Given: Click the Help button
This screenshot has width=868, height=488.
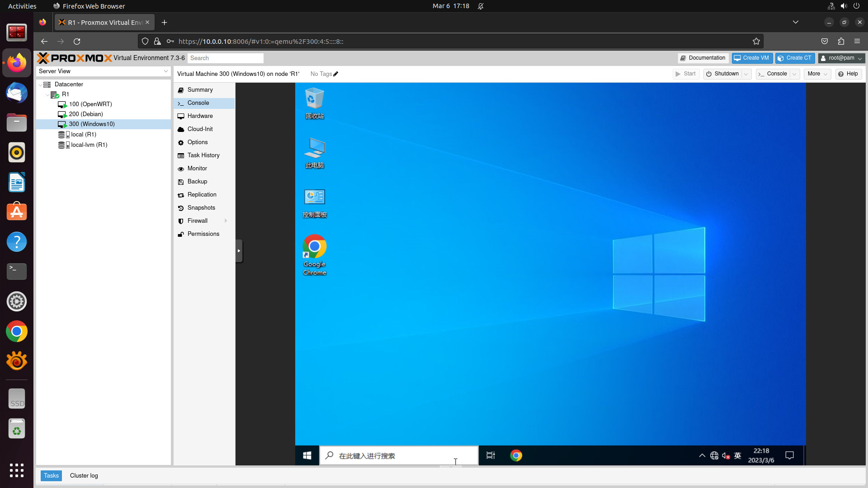Looking at the screenshot, I should click(x=848, y=74).
